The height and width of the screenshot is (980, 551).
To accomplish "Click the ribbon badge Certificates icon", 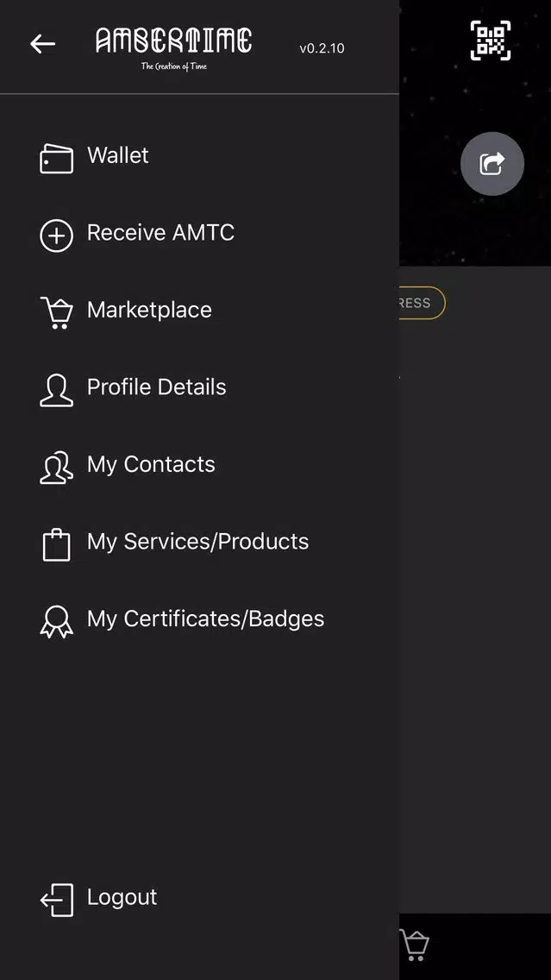I will pos(56,622).
